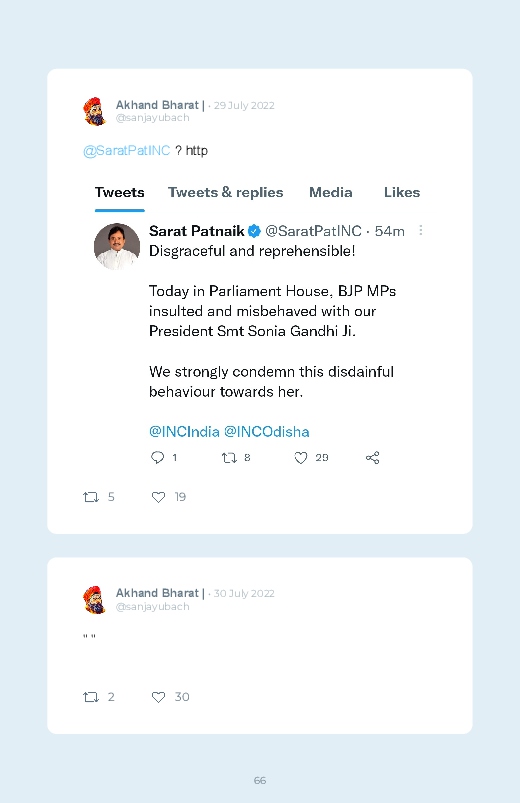Click share icon on embedded tweet
Viewport: 520px width, 803px height.
372,458
